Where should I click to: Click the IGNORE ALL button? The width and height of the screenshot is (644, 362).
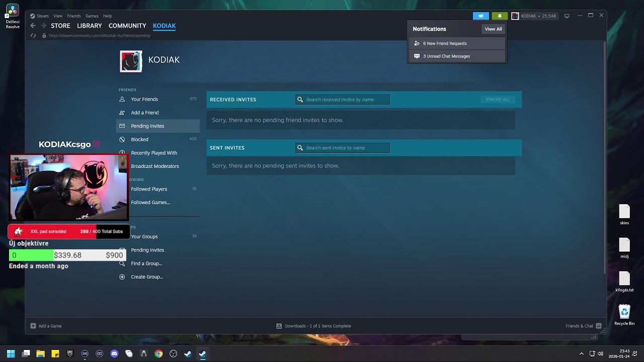498,100
